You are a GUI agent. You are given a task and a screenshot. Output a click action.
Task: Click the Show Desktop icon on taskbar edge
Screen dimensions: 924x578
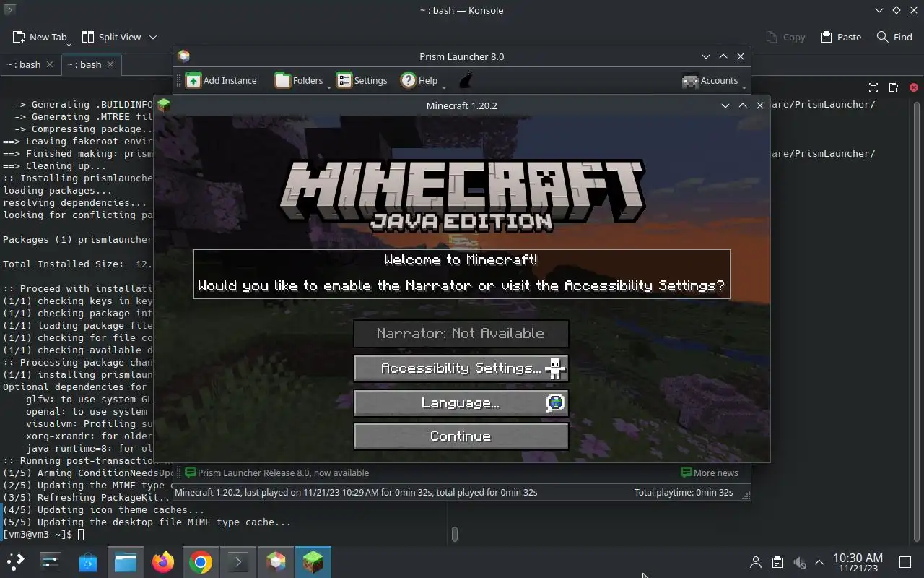click(x=905, y=562)
